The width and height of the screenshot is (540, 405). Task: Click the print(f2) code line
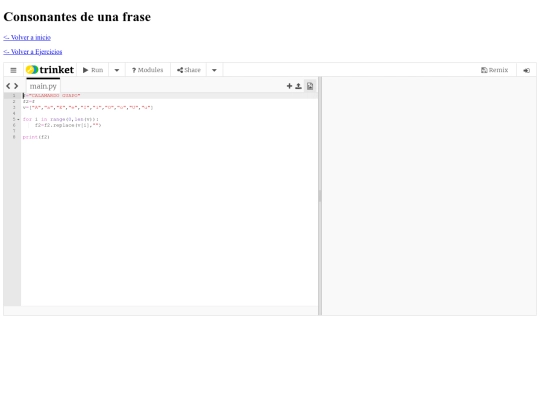click(x=36, y=137)
